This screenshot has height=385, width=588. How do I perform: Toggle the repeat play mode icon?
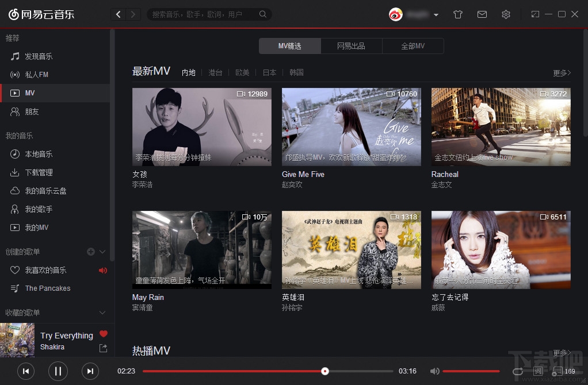pos(517,371)
